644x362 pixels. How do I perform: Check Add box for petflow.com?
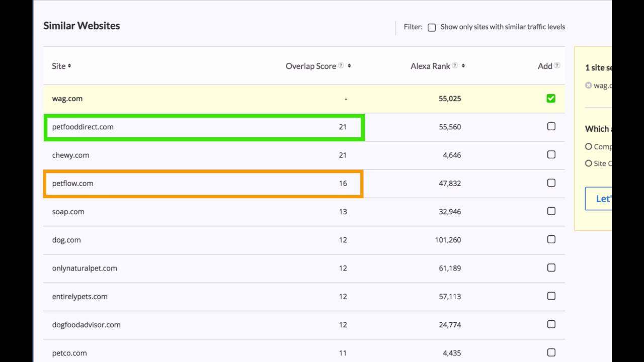pyautogui.click(x=551, y=183)
